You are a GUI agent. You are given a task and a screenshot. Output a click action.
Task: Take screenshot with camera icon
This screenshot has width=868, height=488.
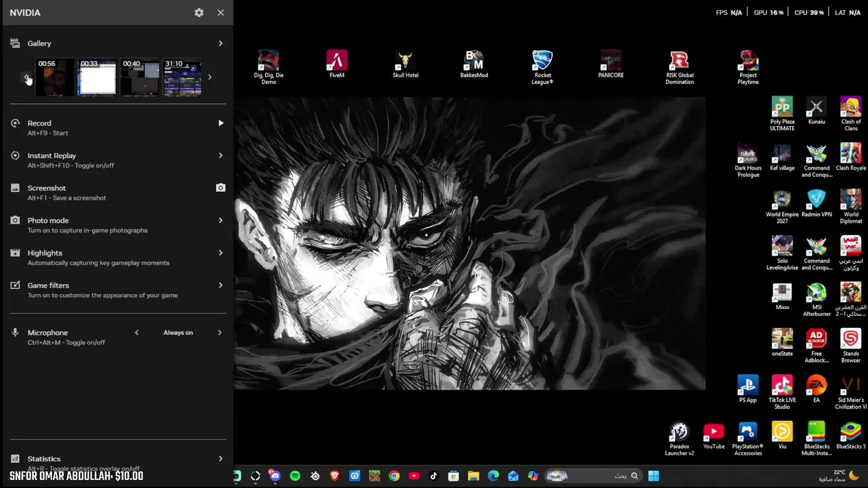(x=220, y=188)
